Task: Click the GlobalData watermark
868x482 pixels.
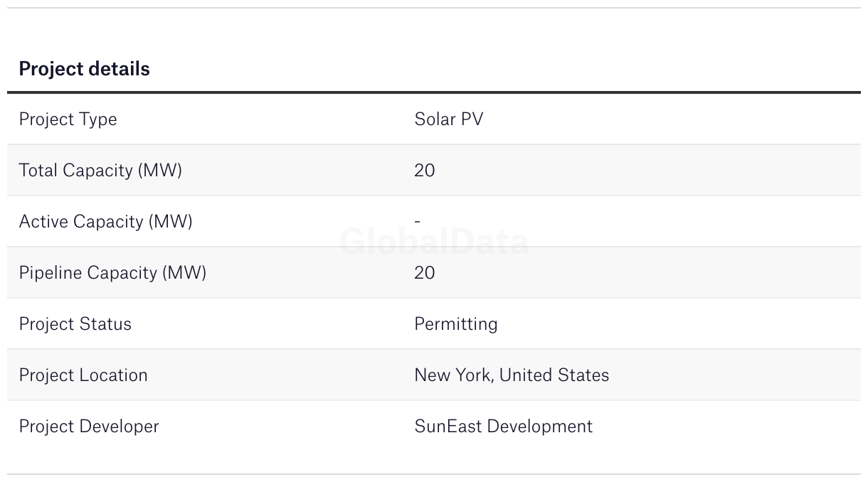Action: [x=434, y=242]
